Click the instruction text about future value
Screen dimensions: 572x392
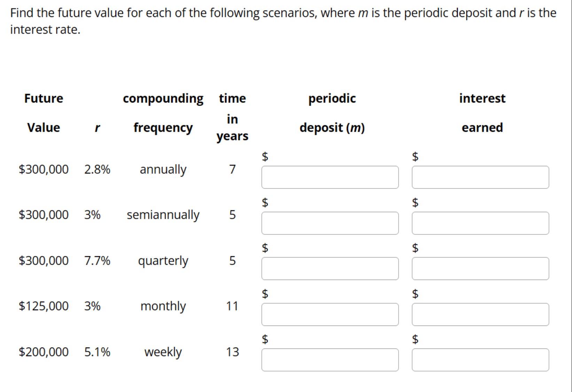point(283,21)
